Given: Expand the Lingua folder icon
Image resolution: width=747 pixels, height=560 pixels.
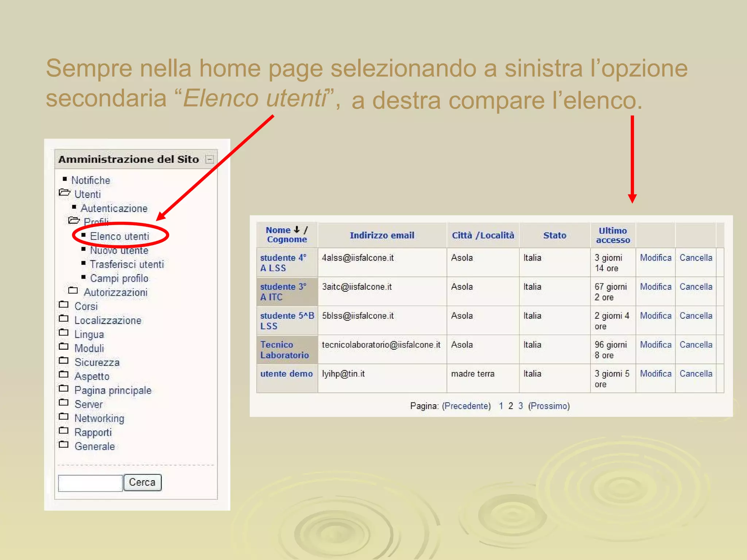Looking at the screenshot, I should [x=64, y=332].
